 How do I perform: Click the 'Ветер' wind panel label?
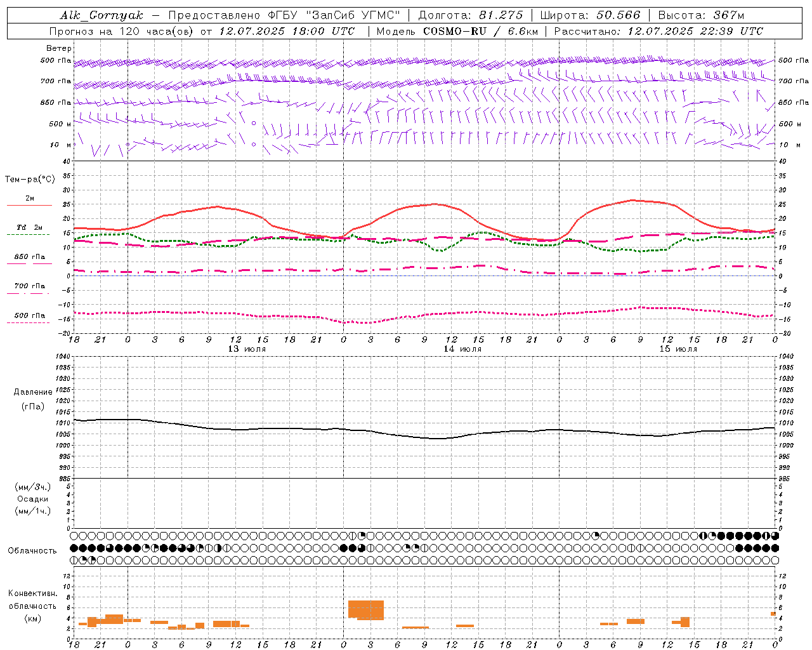click(x=58, y=48)
